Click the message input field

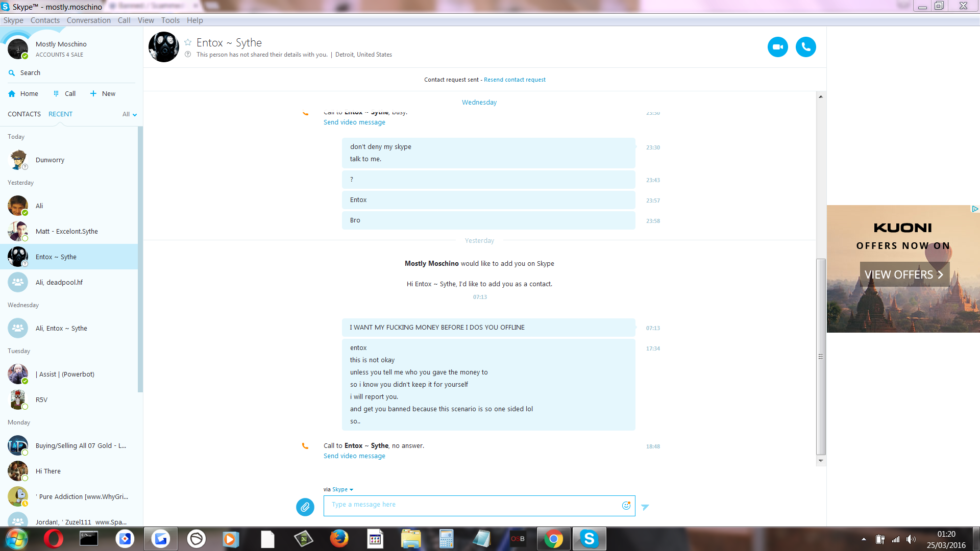pyautogui.click(x=472, y=505)
